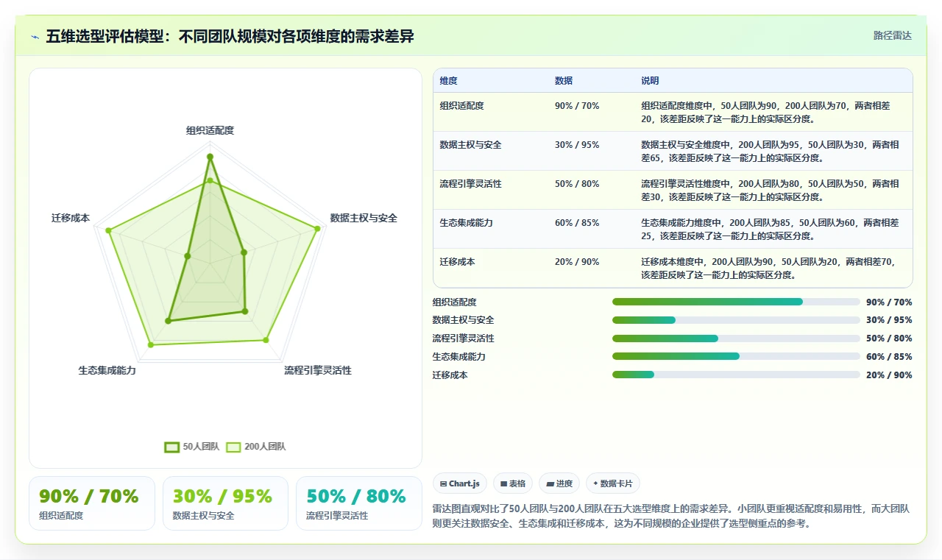The image size is (942, 560).
Task: Click the 200人团队 legend color box
Action: tap(233, 447)
